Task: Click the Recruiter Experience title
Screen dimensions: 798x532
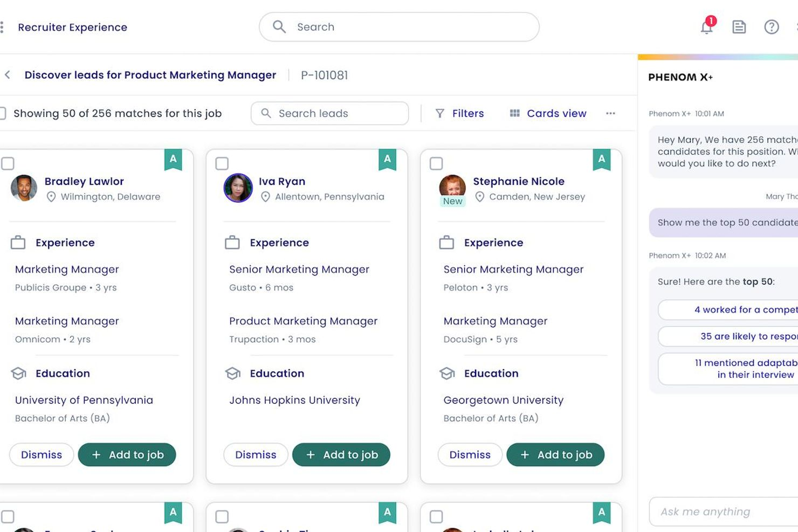Action: click(x=72, y=27)
